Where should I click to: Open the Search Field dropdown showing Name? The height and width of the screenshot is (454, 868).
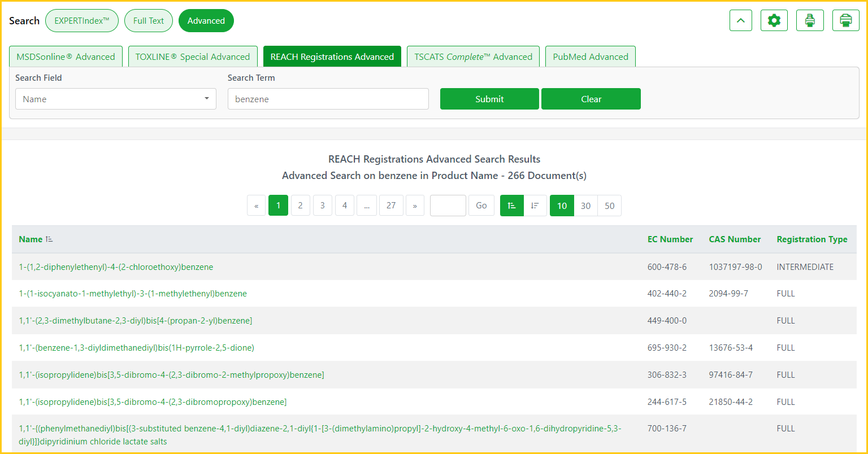tap(115, 99)
